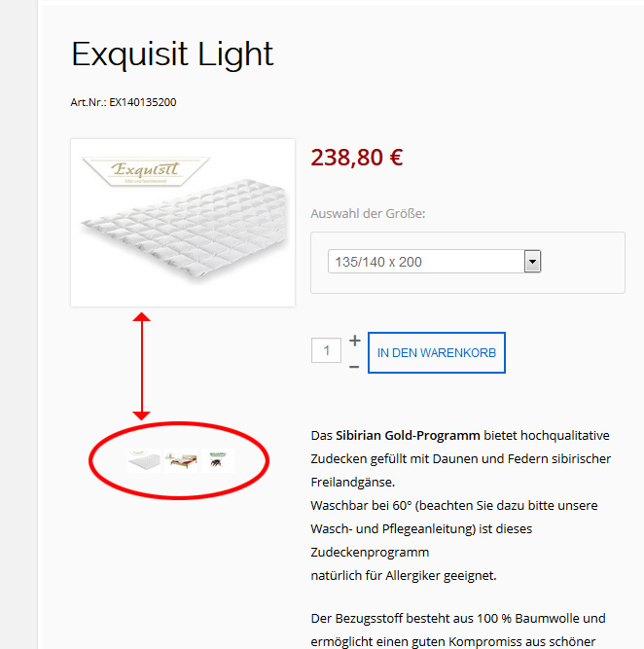Click the minus icon to decrease quantity
Viewport: 644px width, 649px height.
354,366
